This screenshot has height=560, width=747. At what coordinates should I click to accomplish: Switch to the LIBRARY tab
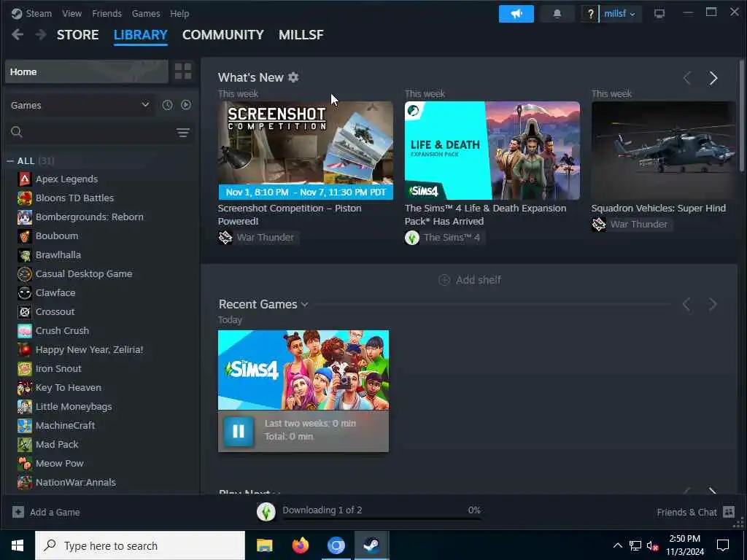(x=141, y=35)
